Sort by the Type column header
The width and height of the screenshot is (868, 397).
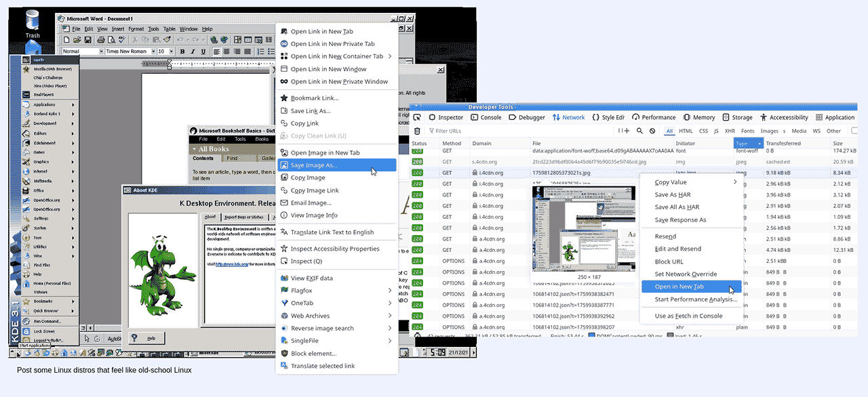click(x=749, y=144)
